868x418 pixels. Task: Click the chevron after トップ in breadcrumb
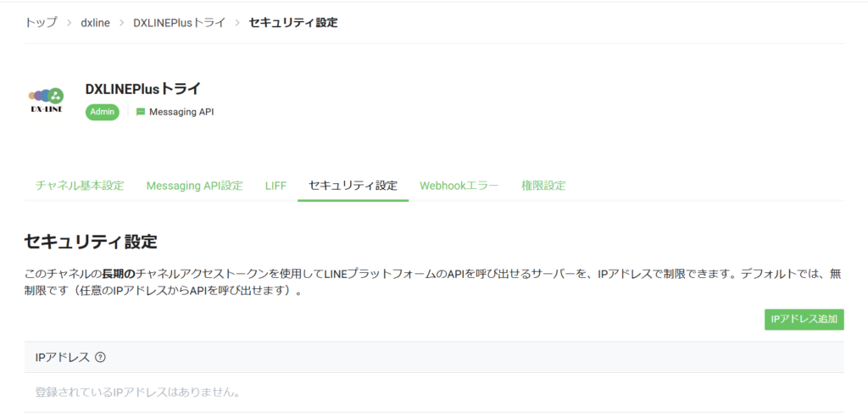pyautogui.click(x=69, y=23)
